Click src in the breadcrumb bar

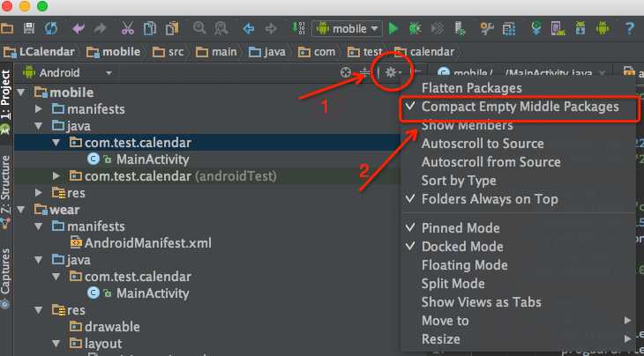click(168, 52)
